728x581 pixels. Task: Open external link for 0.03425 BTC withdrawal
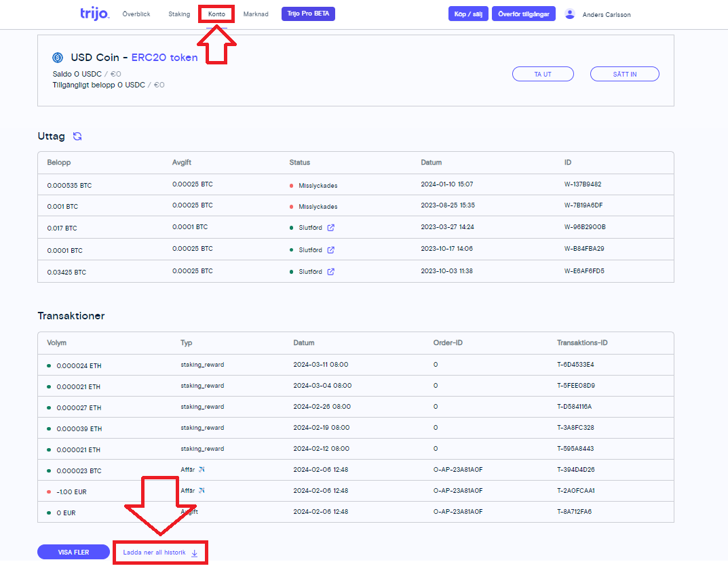click(330, 272)
